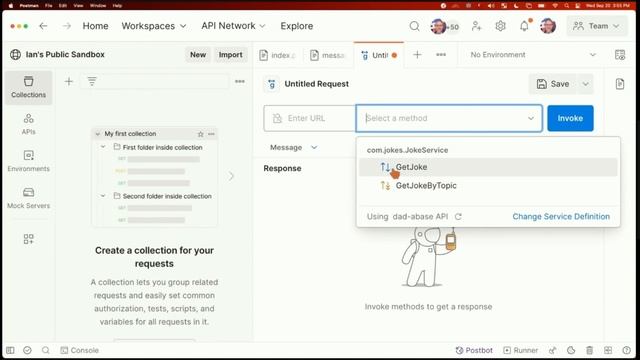Open the notifications bell

tap(524, 26)
